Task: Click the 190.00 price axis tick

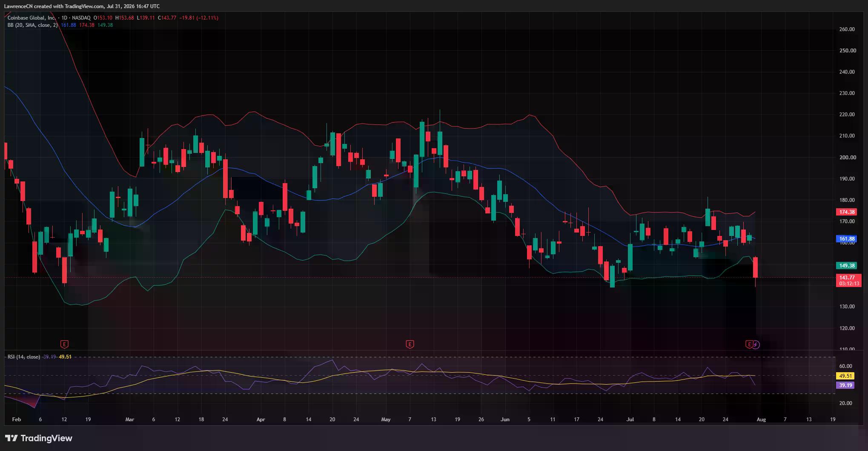Action: pyautogui.click(x=847, y=179)
